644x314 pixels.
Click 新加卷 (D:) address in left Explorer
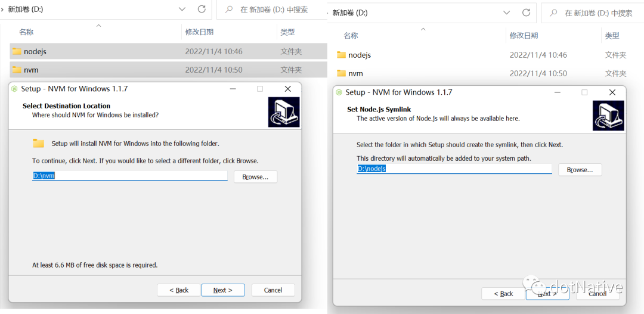click(26, 10)
